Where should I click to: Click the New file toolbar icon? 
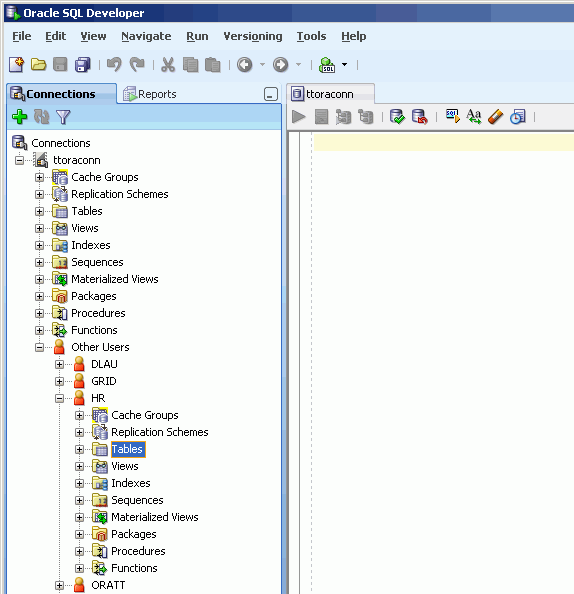(x=16, y=65)
